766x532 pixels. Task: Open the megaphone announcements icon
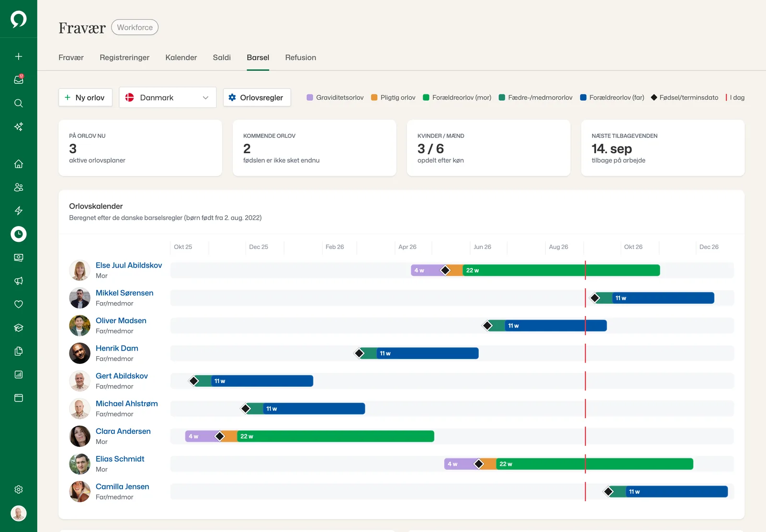click(x=19, y=281)
